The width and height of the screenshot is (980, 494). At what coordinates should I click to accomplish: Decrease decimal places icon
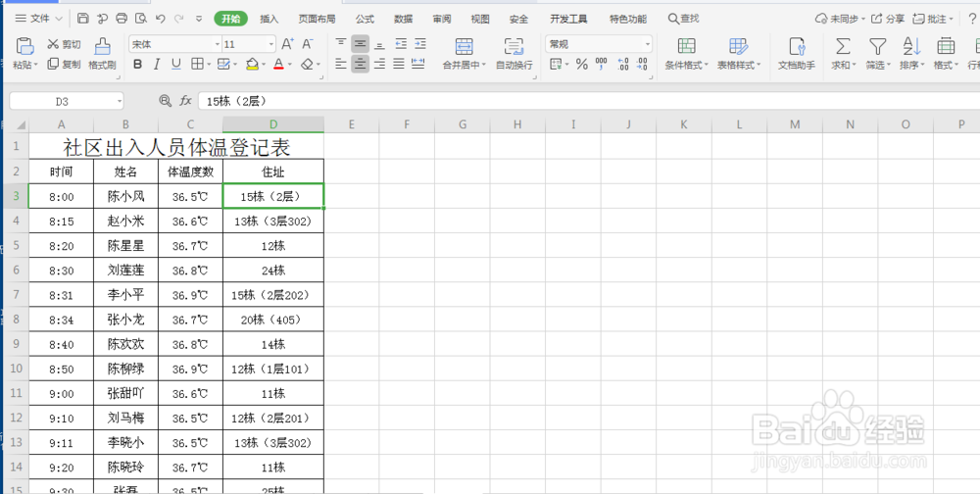[x=642, y=64]
